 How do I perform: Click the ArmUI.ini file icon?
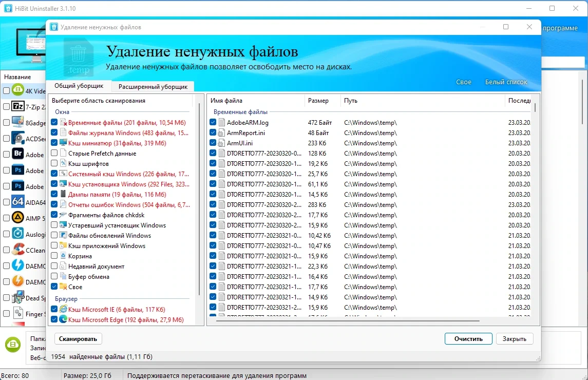pos(222,143)
